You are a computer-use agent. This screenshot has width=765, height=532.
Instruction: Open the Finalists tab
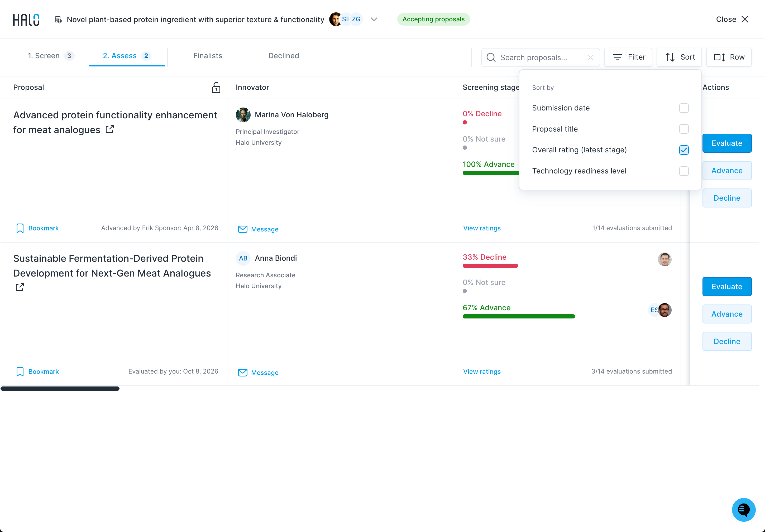(208, 56)
